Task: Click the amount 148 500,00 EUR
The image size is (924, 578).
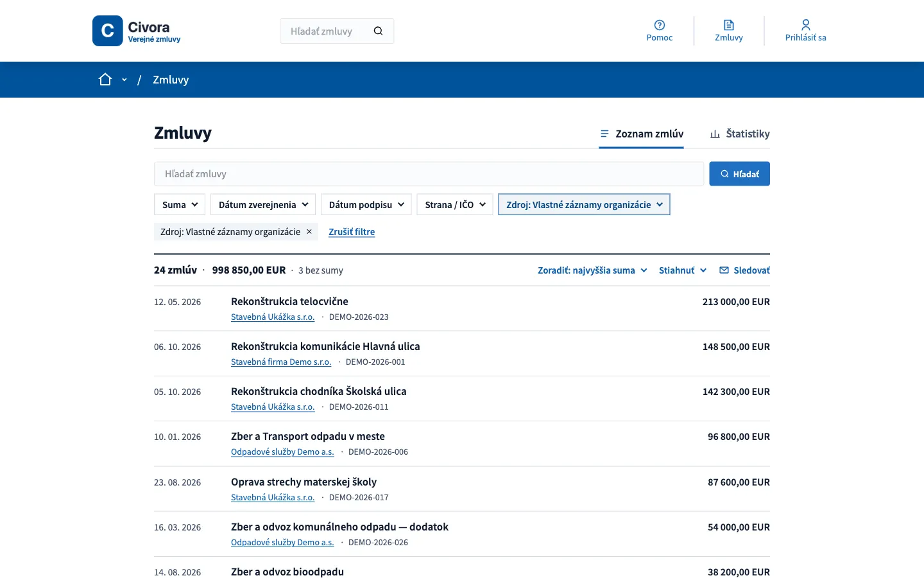Action: pos(736,347)
